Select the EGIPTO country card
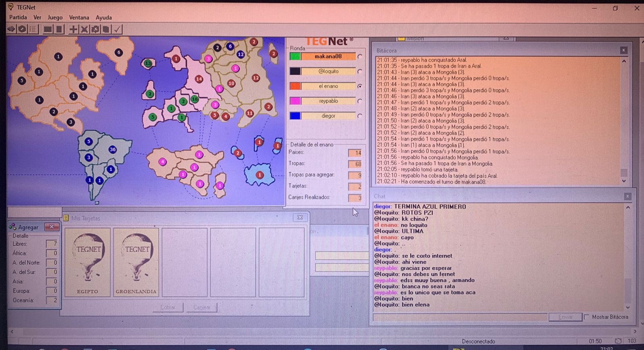 pos(88,262)
